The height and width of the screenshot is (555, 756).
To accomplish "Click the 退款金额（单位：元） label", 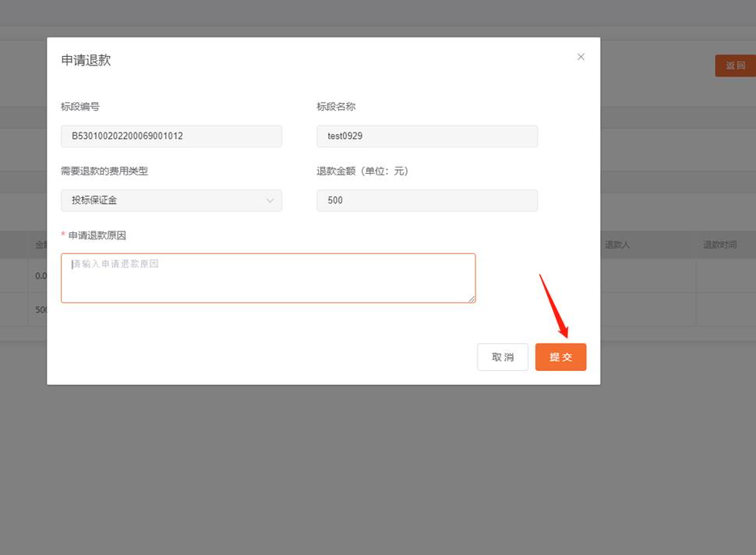I will pyautogui.click(x=362, y=171).
